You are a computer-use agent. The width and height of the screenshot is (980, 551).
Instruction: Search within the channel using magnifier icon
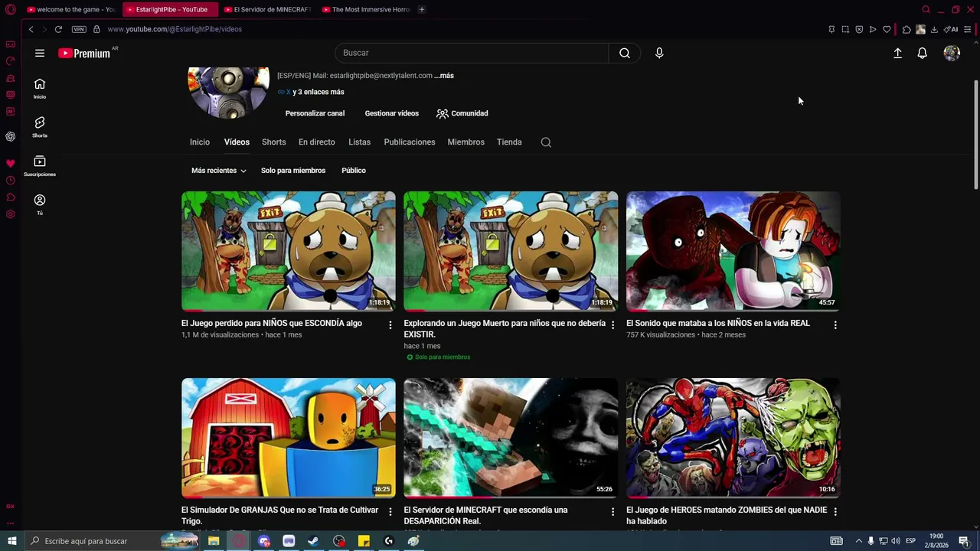pos(546,142)
